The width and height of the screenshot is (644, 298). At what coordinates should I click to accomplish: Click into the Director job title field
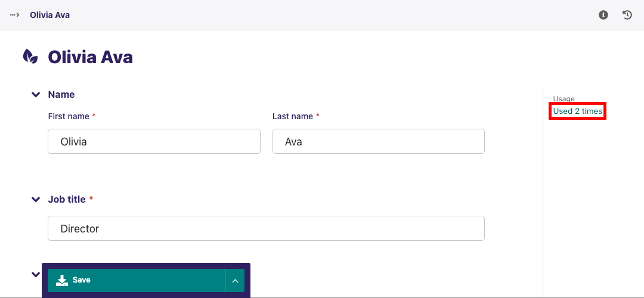coord(266,228)
